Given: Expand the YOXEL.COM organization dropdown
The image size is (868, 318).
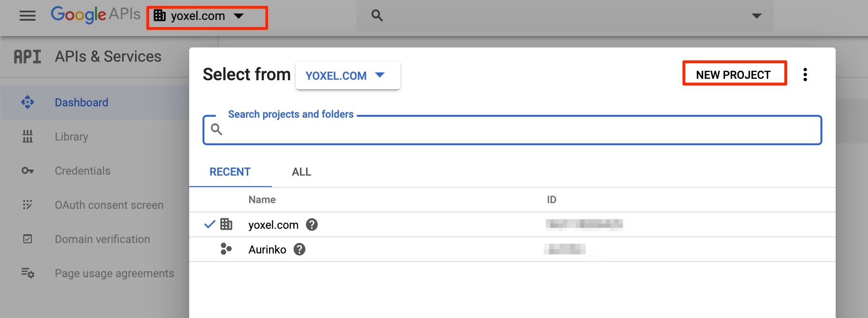Looking at the screenshot, I should point(347,75).
